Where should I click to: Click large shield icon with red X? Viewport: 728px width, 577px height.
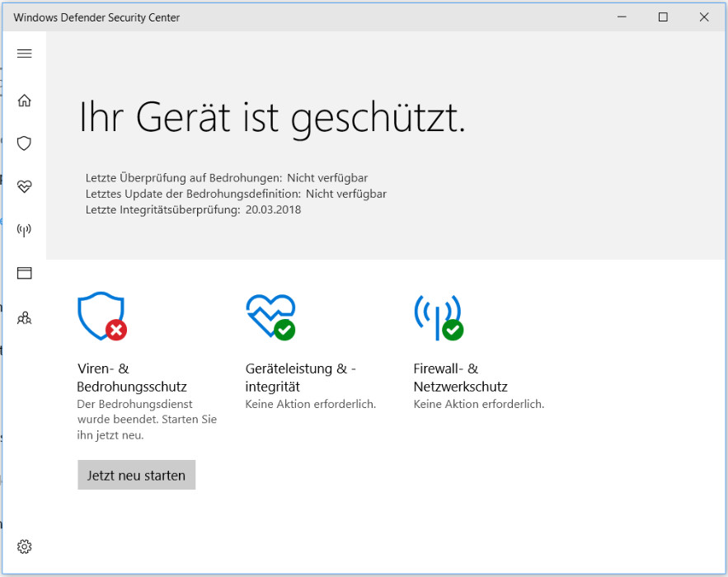(x=101, y=316)
